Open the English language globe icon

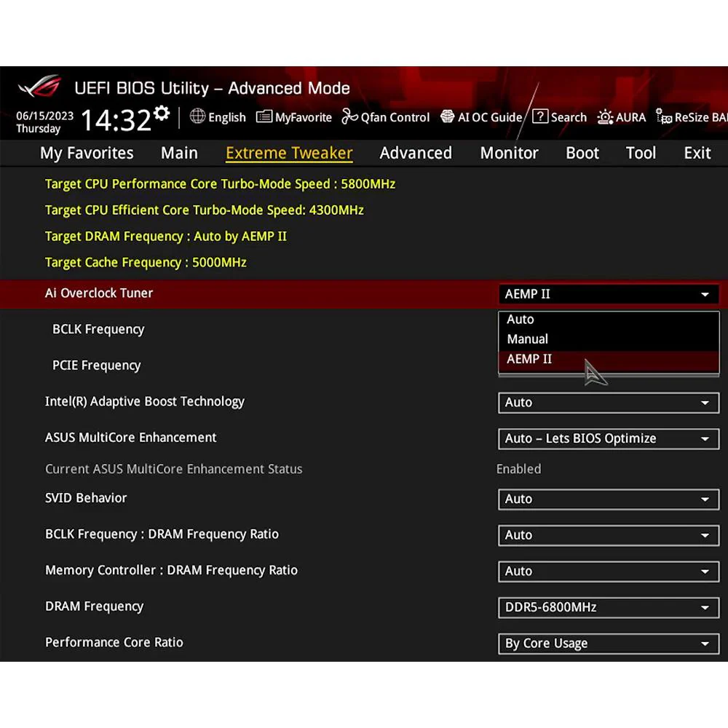click(198, 116)
